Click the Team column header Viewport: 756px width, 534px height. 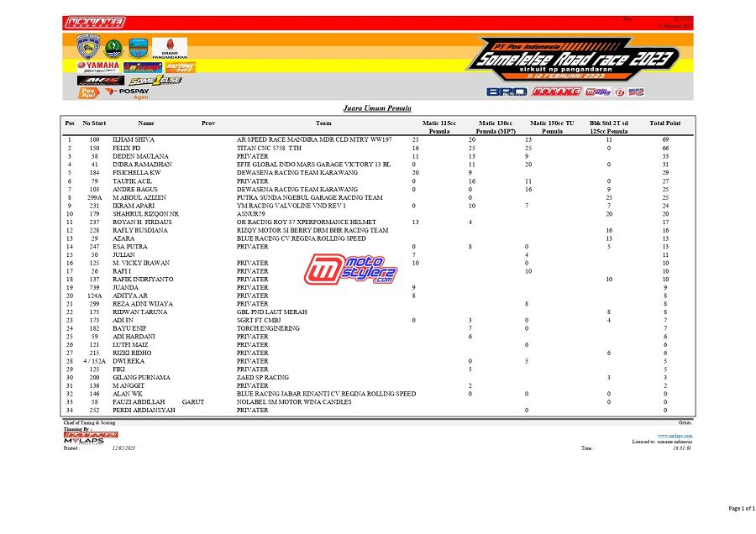[x=323, y=123]
